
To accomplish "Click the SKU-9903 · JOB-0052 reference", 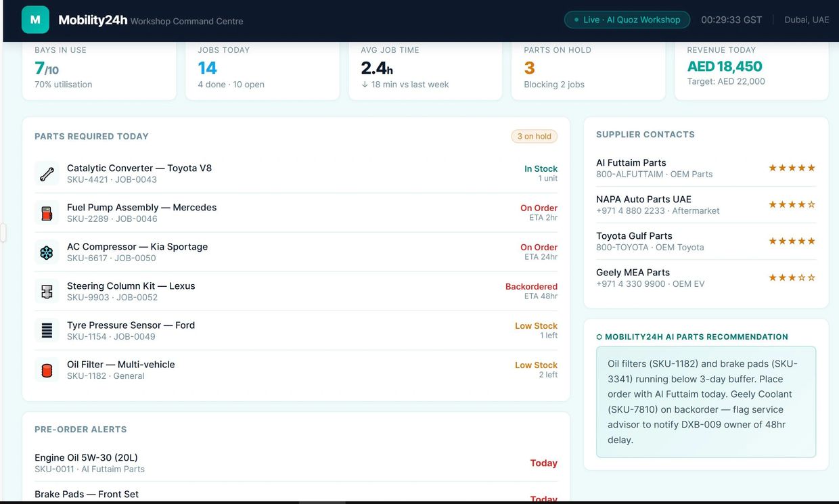I will (112, 297).
